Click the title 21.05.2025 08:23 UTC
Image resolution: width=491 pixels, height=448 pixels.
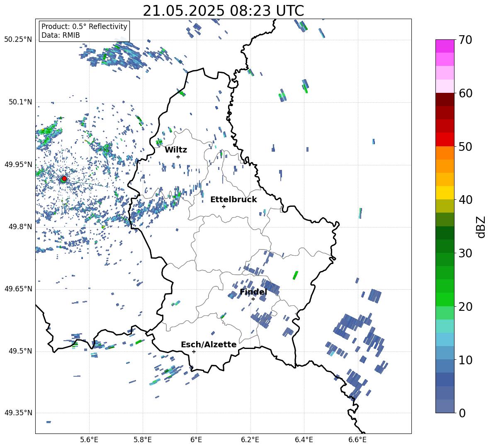tap(223, 11)
